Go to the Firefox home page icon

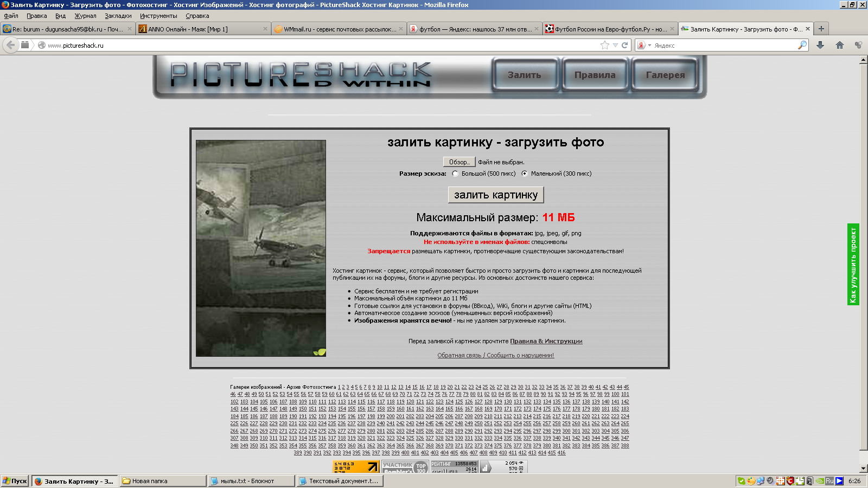[x=840, y=45]
